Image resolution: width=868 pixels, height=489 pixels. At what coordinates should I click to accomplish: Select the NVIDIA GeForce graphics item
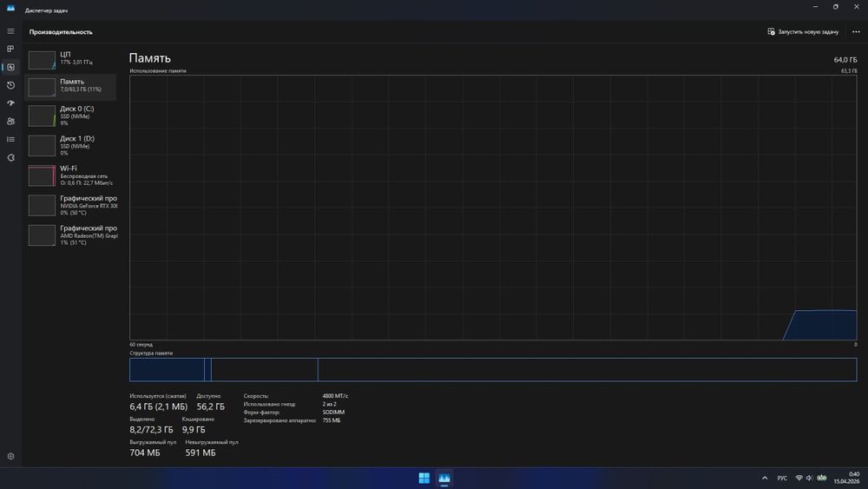[71, 206]
